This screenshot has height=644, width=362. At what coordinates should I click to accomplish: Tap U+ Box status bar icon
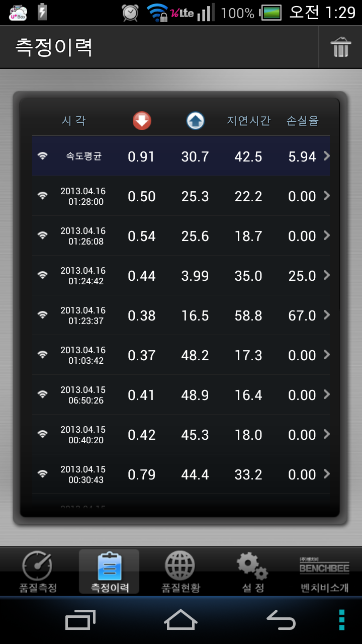[19, 13]
